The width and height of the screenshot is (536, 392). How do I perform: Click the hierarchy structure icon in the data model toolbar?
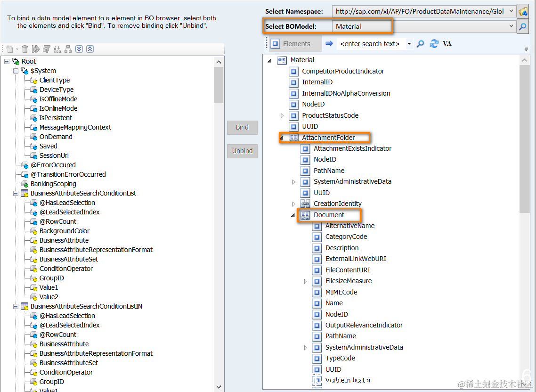pyautogui.click(x=68, y=49)
